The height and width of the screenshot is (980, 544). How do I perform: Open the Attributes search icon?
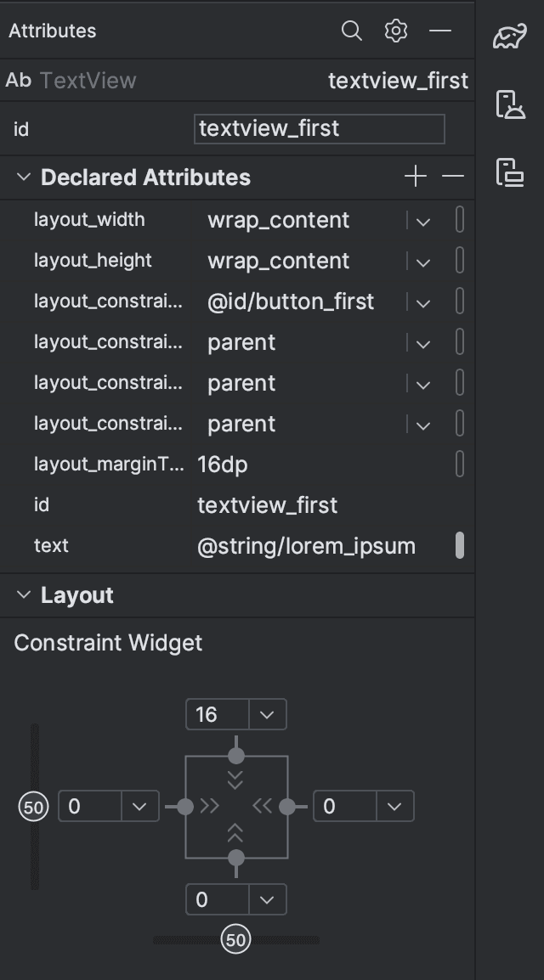click(x=351, y=31)
